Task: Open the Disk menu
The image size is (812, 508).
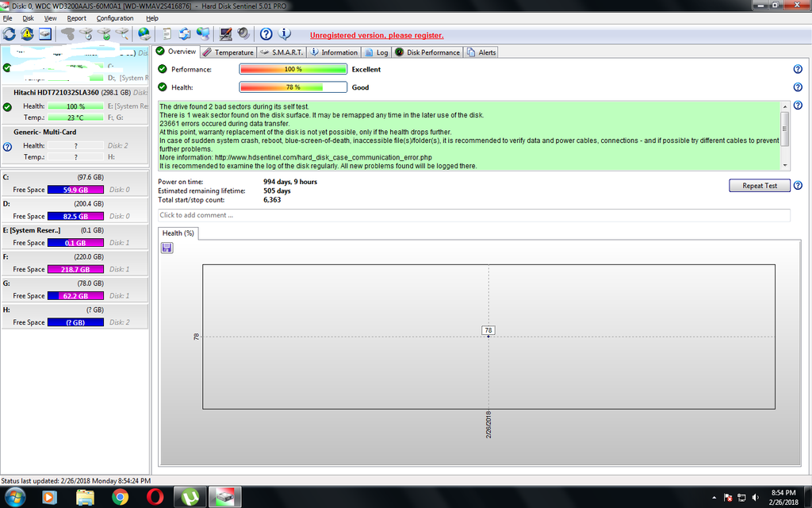Action: [28, 18]
